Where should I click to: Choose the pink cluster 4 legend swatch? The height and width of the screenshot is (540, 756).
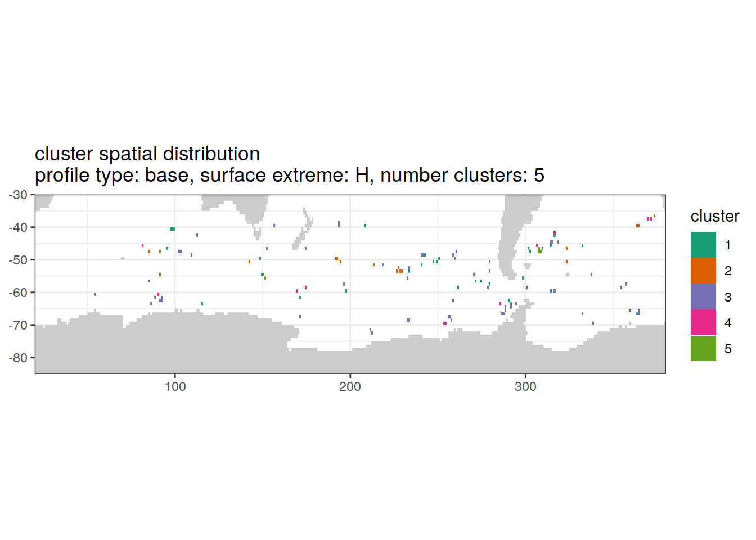point(703,322)
